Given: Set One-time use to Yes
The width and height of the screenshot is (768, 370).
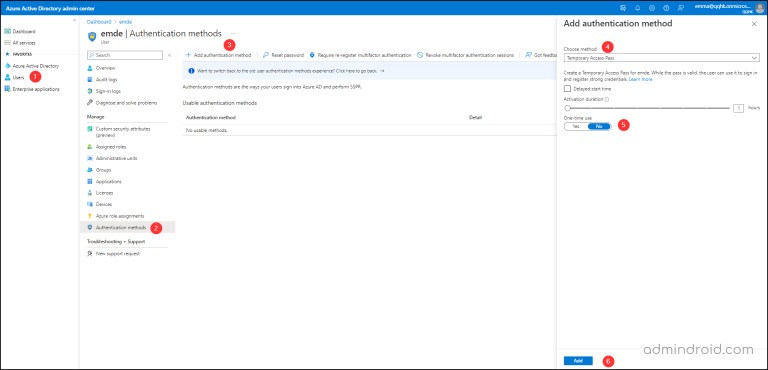Looking at the screenshot, I should pos(576,126).
